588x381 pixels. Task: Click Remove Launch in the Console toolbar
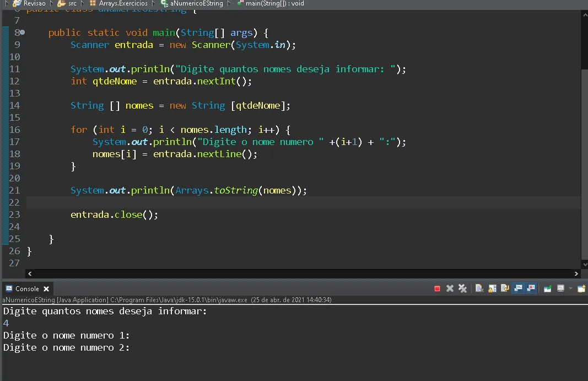tap(450, 288)
